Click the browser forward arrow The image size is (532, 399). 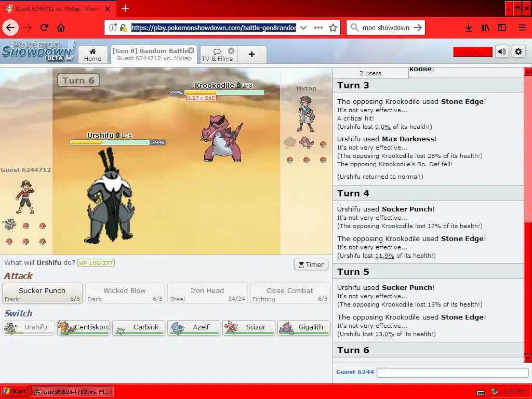click(28, 28)
